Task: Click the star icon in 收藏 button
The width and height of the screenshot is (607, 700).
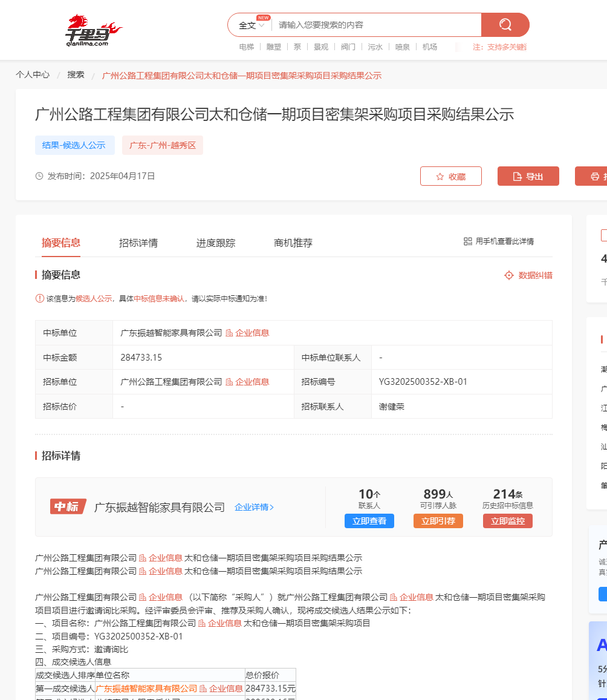Action: point(440,176)
